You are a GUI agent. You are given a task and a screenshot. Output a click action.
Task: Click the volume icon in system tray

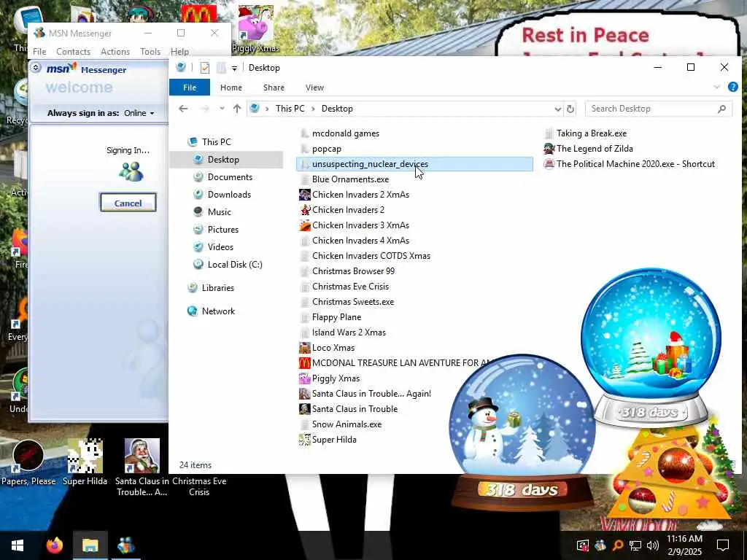click(x=653, y=545)
